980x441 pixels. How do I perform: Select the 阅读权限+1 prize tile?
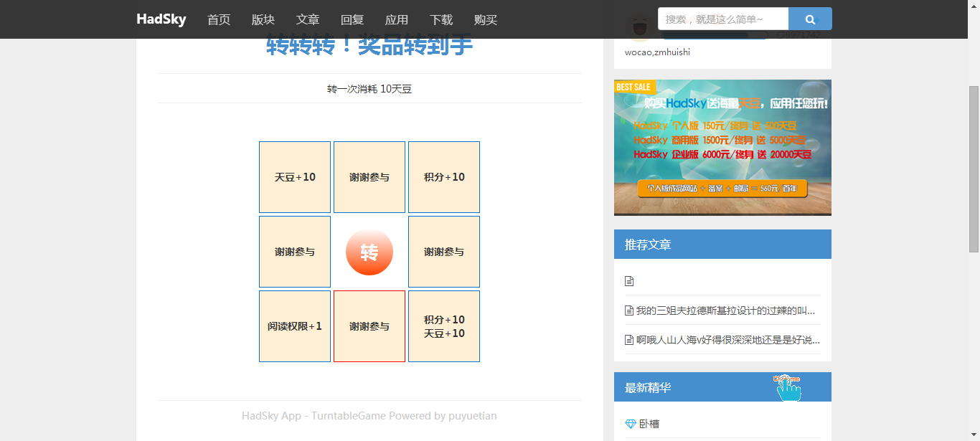coord(295,326)
